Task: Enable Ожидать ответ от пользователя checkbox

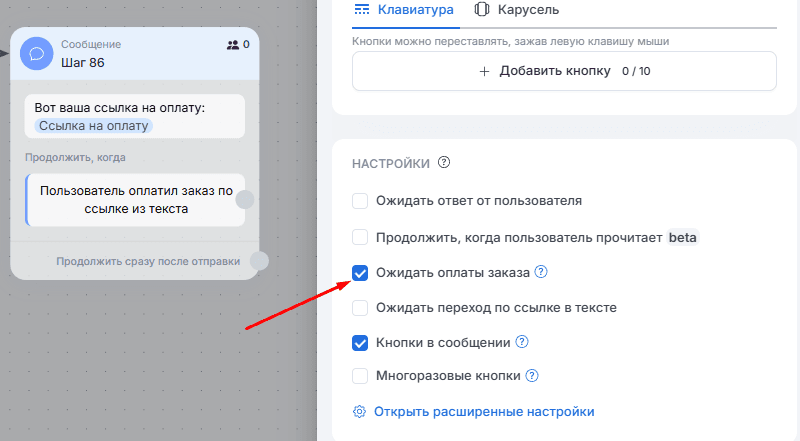Action: coord(360,201)
